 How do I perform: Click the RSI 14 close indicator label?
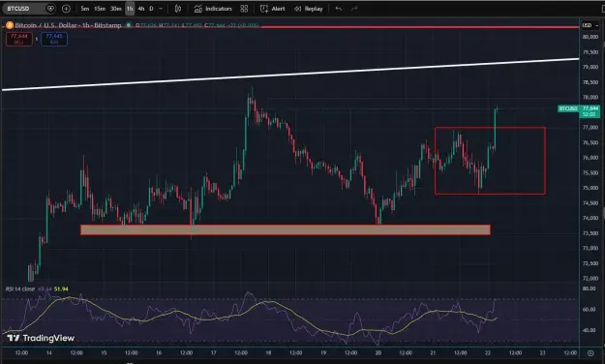coord(20,288)
